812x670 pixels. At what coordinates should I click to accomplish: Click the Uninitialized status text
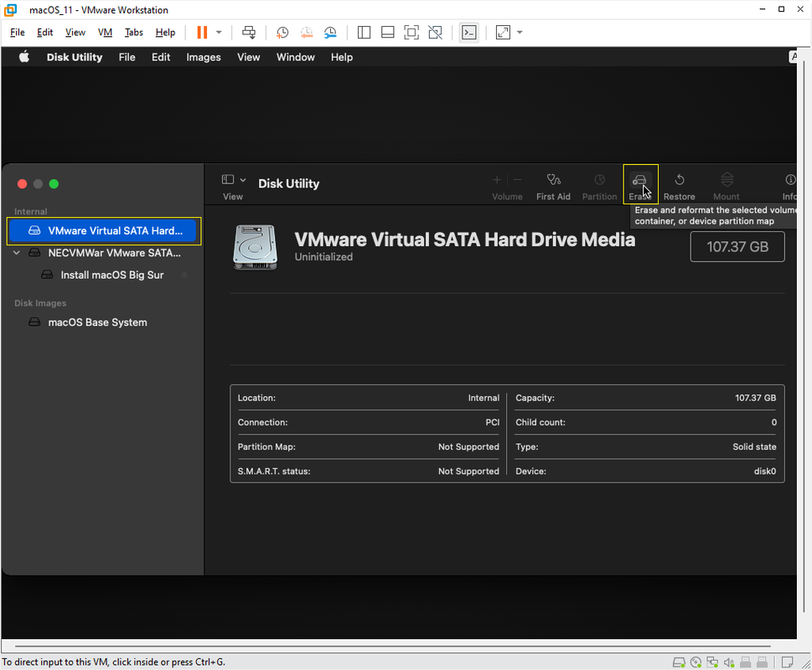[323, 256]
